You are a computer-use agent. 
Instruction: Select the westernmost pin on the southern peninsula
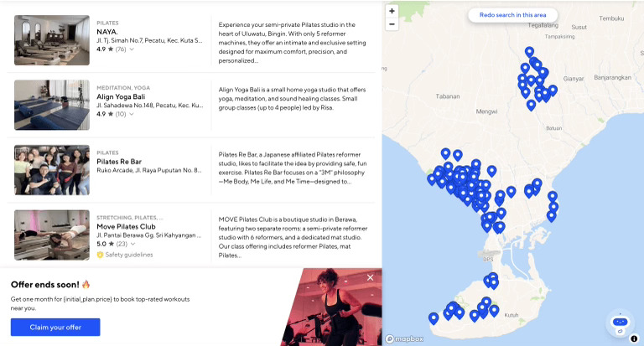pos(434,318)
